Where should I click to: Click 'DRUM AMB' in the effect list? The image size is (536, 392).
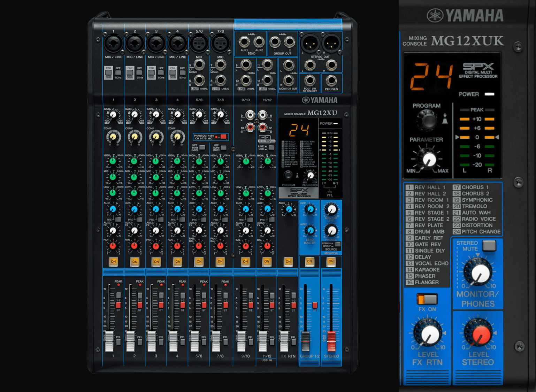pos(430,232)
